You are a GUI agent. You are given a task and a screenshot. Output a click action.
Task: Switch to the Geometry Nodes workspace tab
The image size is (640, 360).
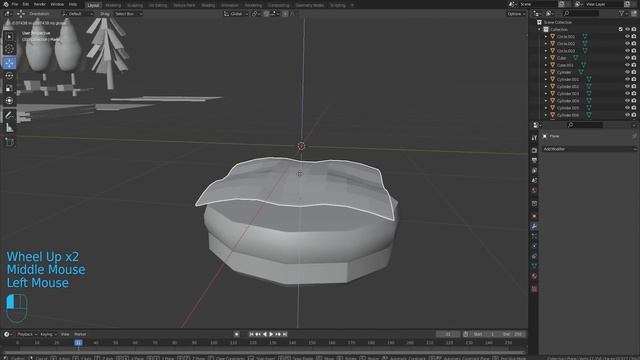tap(310, 5)
